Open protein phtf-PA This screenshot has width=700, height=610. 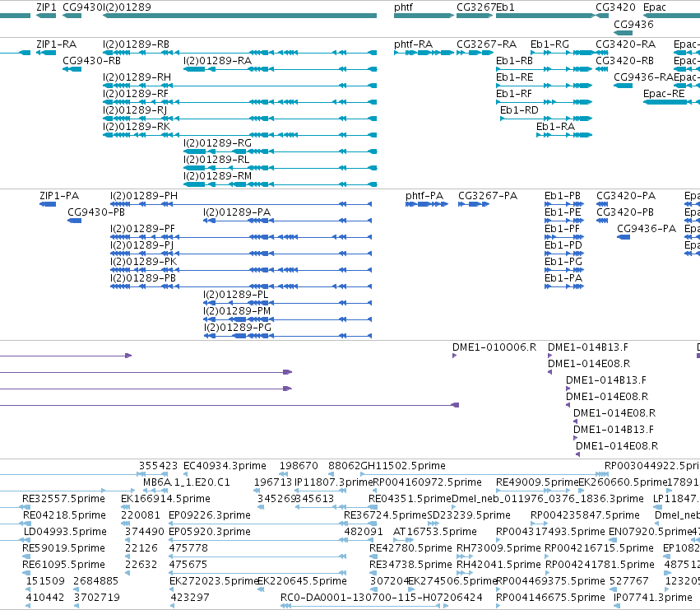point(424,196)
